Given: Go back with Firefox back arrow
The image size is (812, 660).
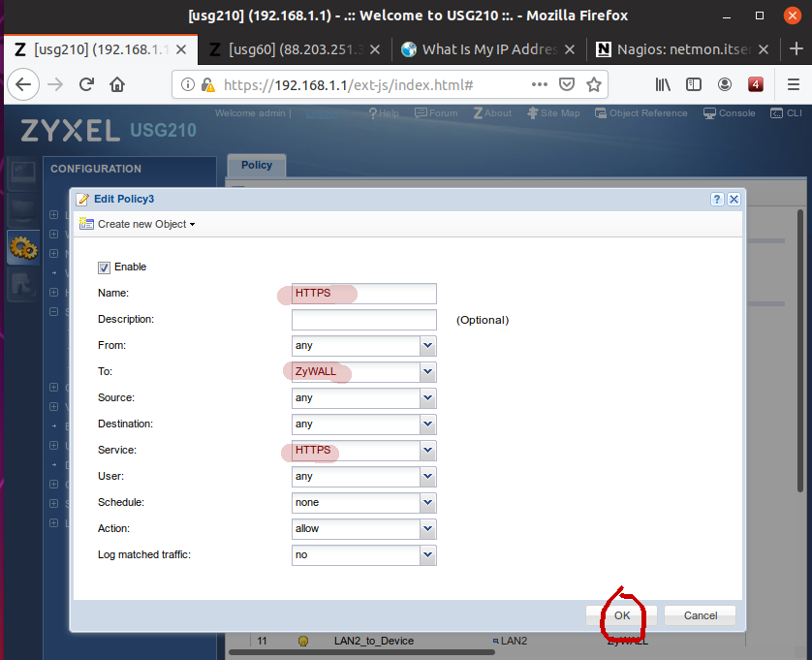Looking at the screenshot, I should (23, 84).
